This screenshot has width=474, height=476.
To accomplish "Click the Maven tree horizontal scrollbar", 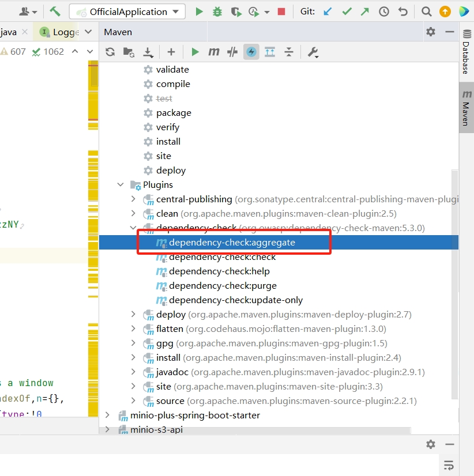I will [255, 430].
